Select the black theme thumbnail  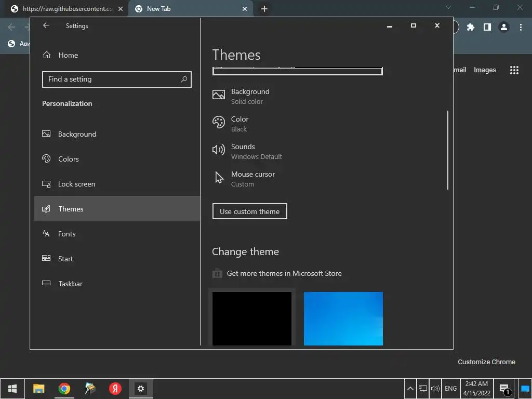click(252, 318)
